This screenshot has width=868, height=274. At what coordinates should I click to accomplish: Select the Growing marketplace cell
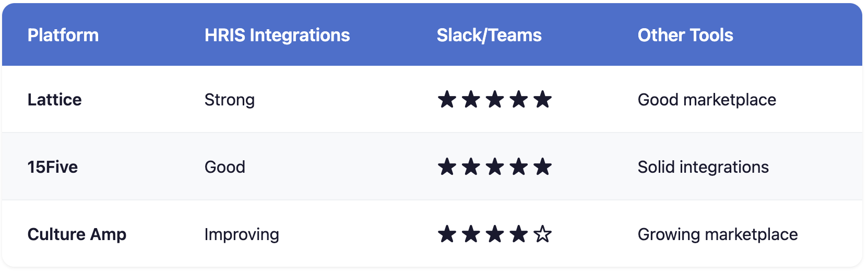[x=718, y=234]
